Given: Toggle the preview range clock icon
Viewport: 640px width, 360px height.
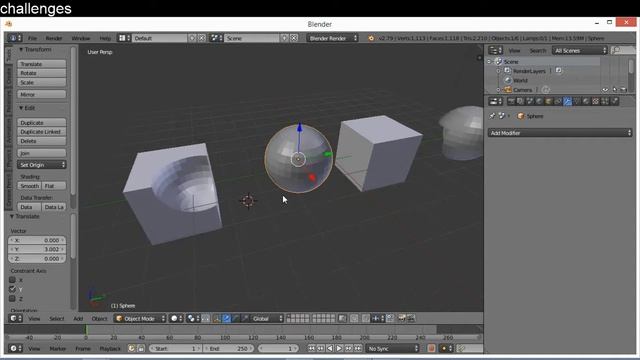Looking at the screenshot, I should (x=131, y=348).
